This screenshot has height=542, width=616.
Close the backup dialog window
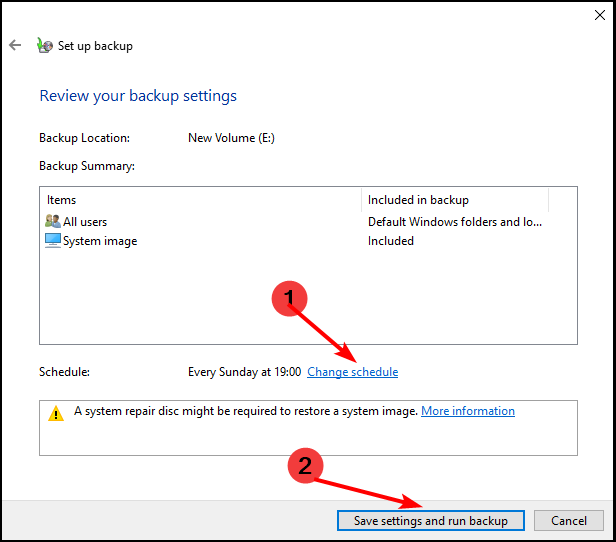click(600, 15)
